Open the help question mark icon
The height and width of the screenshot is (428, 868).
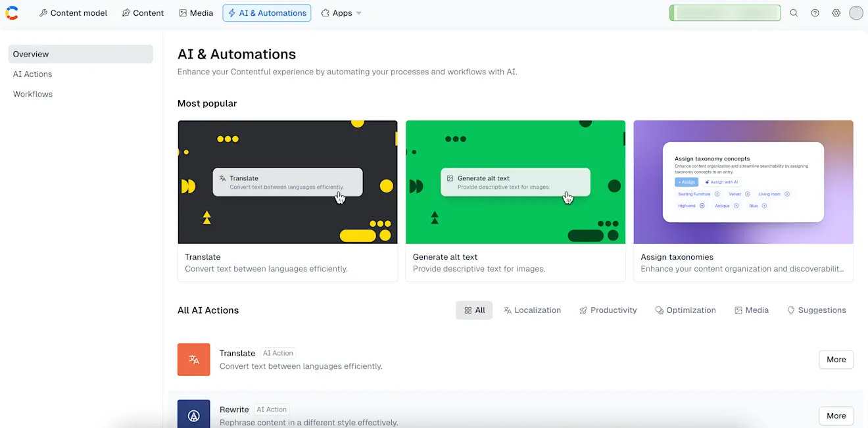815,13
